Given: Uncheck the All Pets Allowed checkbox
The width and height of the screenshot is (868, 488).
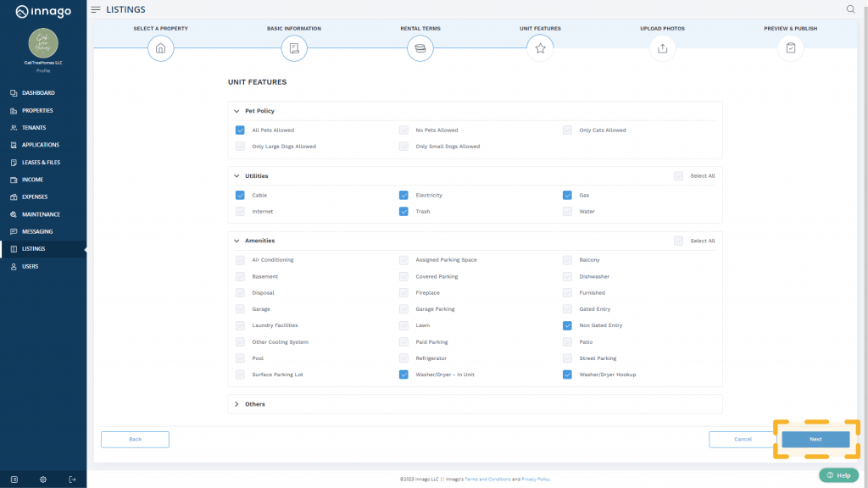Looking at the screenshot, I should pyautogui.click(x=241, y=130).
